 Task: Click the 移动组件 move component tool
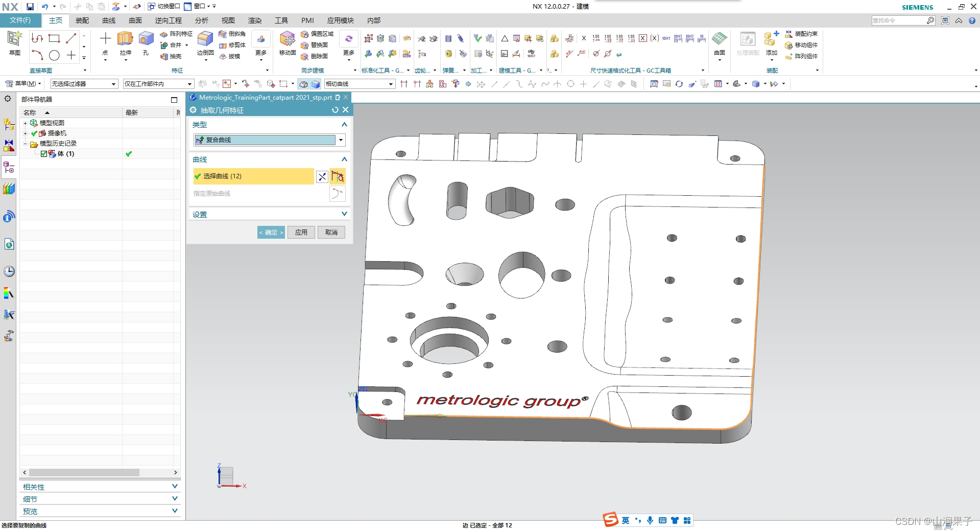801,45
